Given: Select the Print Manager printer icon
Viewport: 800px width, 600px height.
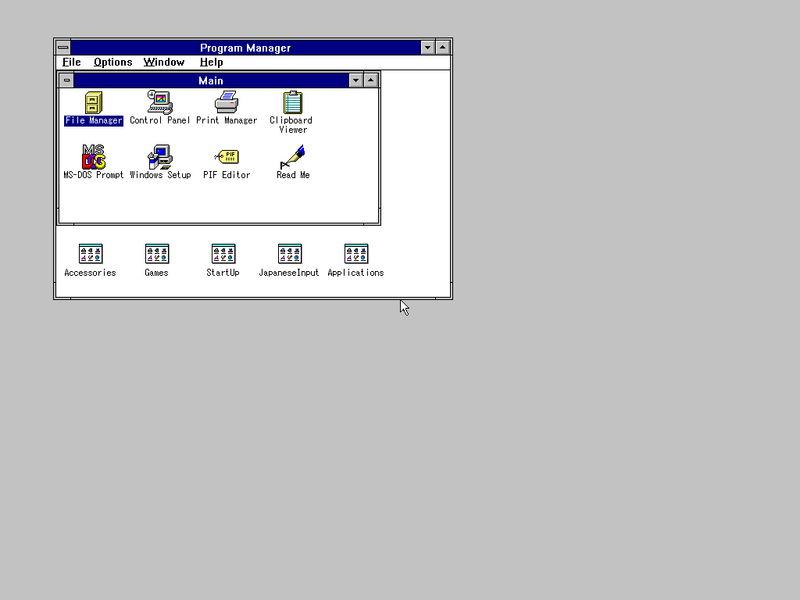Looking at the screenshot, I should pos(227,102).
